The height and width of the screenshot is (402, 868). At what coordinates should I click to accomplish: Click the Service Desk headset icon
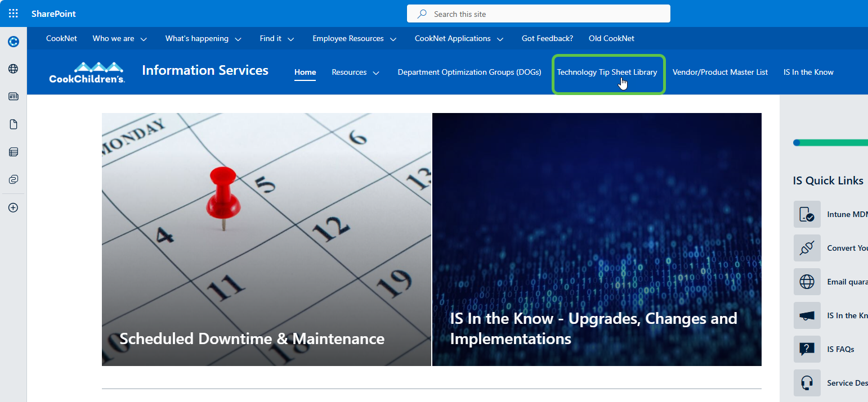tap(807, 383)
